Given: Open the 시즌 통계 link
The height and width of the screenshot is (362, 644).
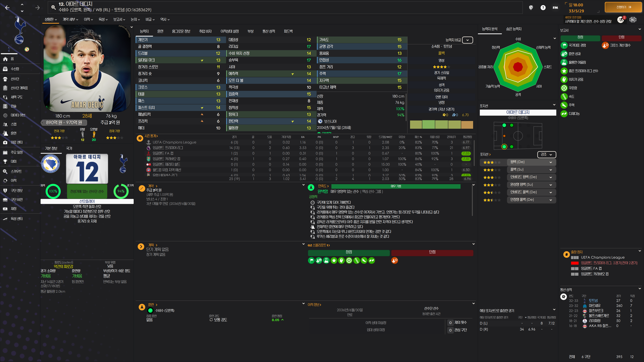Looking at the screenshot, I should click(x=151, y=136).
